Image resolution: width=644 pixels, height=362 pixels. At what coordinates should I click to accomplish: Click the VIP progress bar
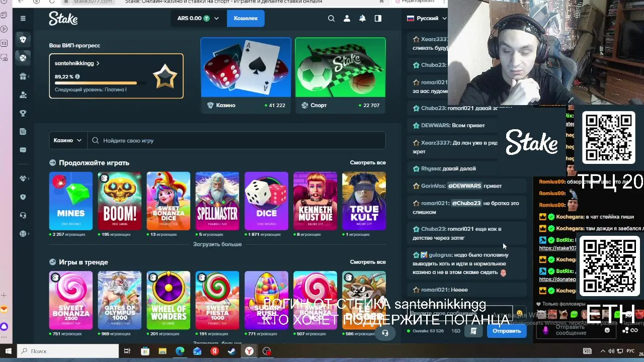pyautogui.click(x=101, y=83)
